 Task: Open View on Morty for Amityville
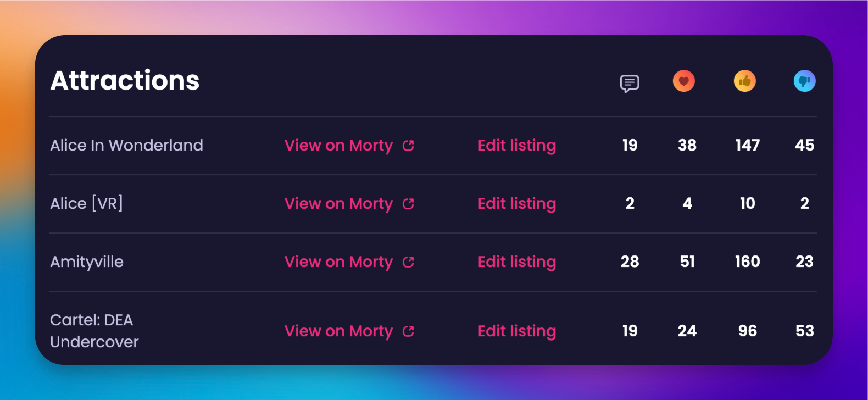click(x=338, y=262)
